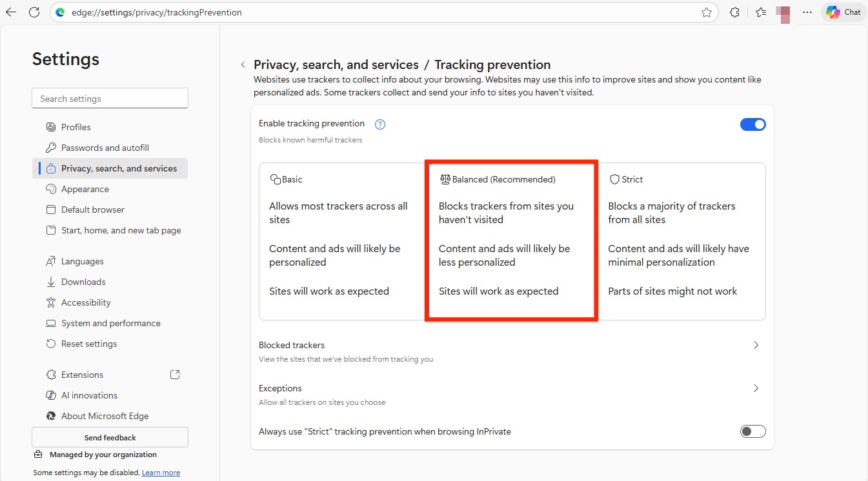
Task: Click the About Microsoft Edge logo icon
Action: tap(51, 416)
